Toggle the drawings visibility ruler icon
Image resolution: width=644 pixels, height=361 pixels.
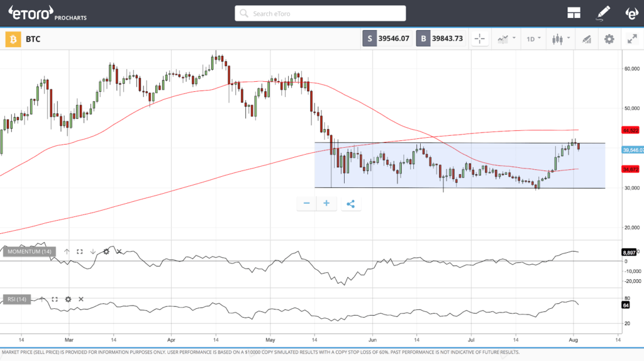[x=586, y=39]
